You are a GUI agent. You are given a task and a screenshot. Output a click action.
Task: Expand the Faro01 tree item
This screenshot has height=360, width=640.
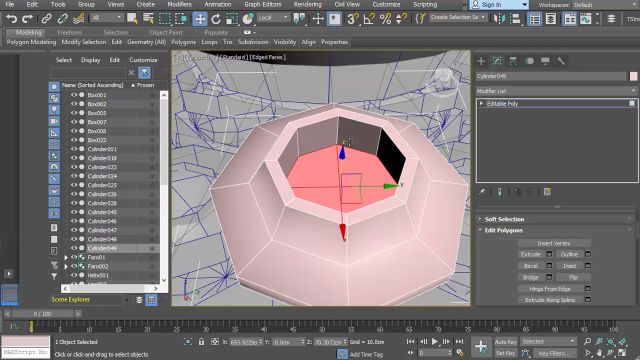(66, 258)
